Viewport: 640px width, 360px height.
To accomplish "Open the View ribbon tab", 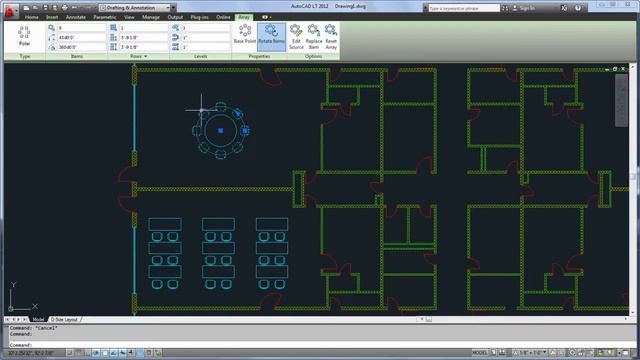I will click(x=129, y=17).
